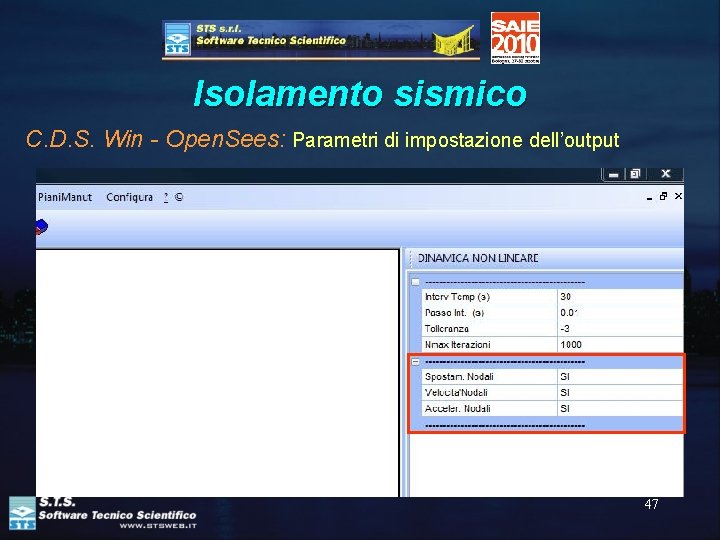The width and height of the screenshot is (720, 540).
Task: Edit the Tolleranza value -3
Action: (620, 329)
